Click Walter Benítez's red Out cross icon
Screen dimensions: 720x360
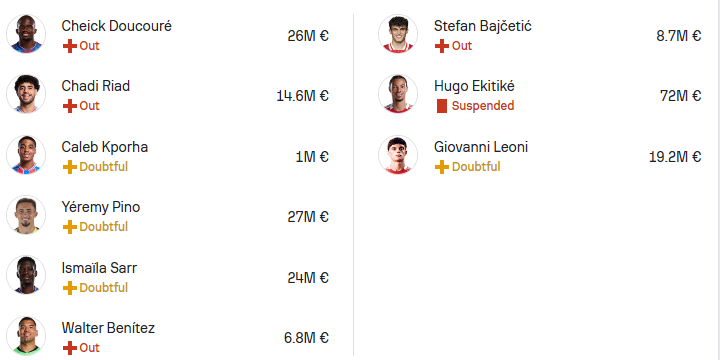pyautogui.click(x=69, y=348)
